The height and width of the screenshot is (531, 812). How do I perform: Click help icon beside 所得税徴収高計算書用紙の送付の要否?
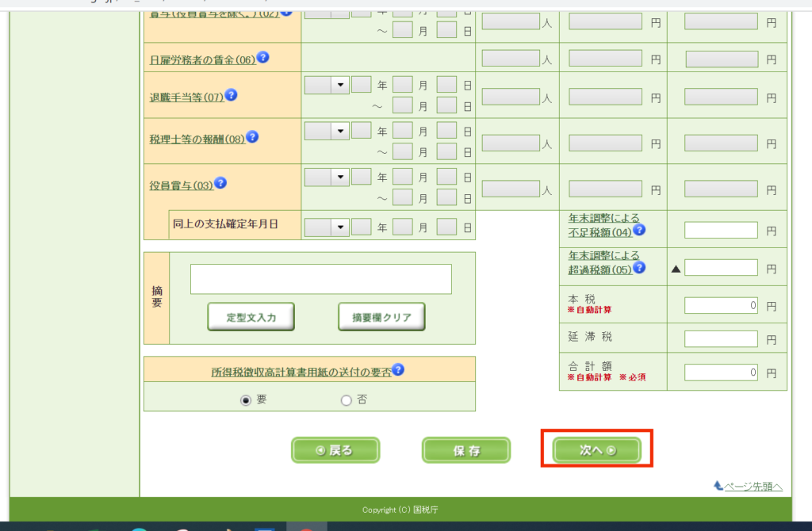click(x=398, y=370)
